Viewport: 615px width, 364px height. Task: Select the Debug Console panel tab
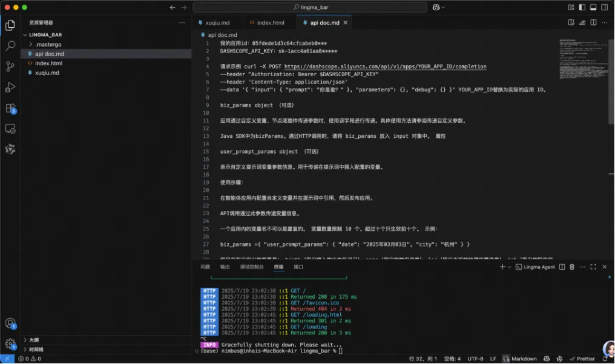tap(252, 267)
